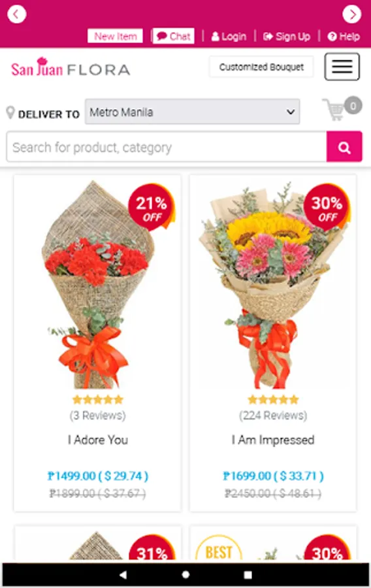Open the hamburger menu
This screenshot has width=371, height=588.
pos(342,67)
